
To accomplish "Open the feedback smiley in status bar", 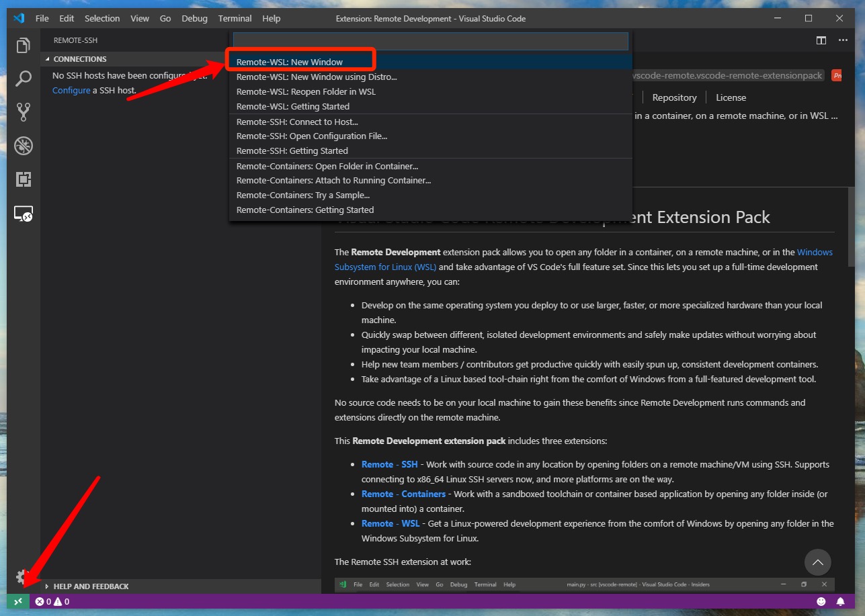I will (x=821, y=601).
